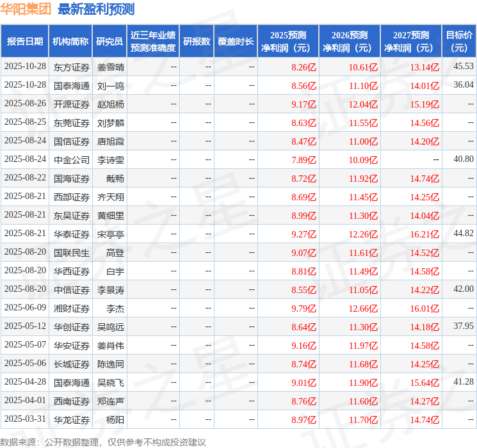This screenshot has height=448, width=477.
Task: Click date 2025-05-06
Action: pos(25,363)
